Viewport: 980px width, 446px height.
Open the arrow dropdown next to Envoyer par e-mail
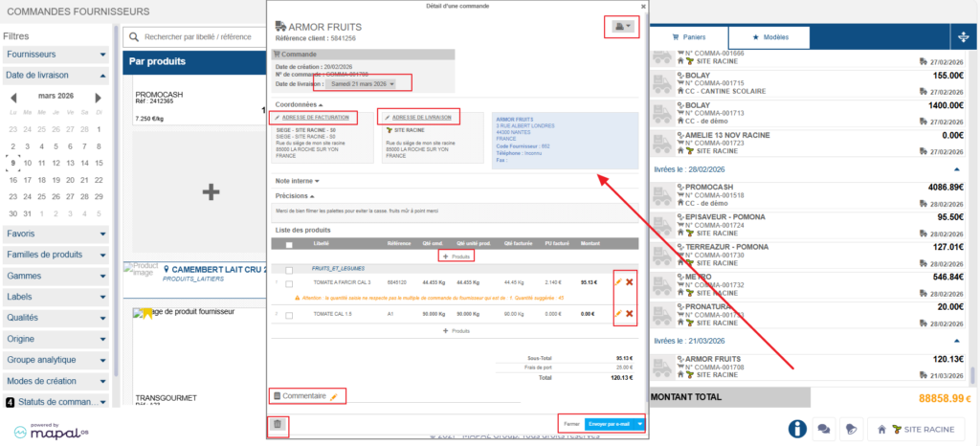pyautogui.click(x=639, y=424)
